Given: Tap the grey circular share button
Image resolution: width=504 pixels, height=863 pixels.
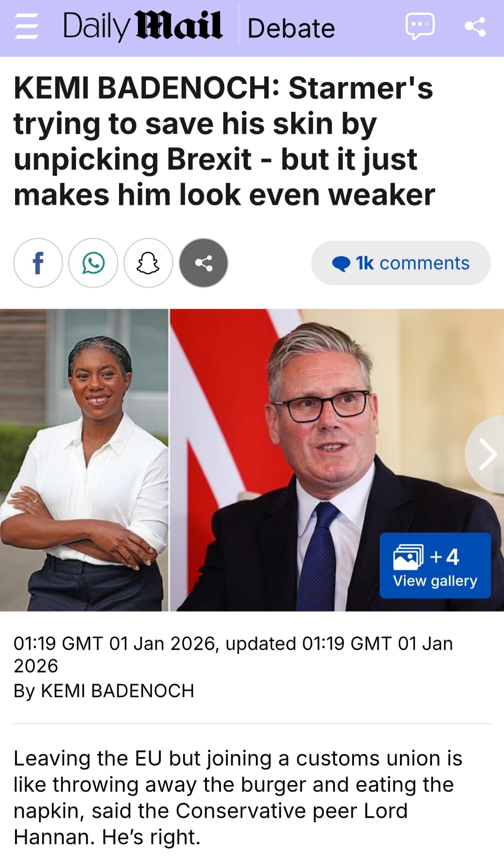Looking at the screenshot, I should point(204,263).
